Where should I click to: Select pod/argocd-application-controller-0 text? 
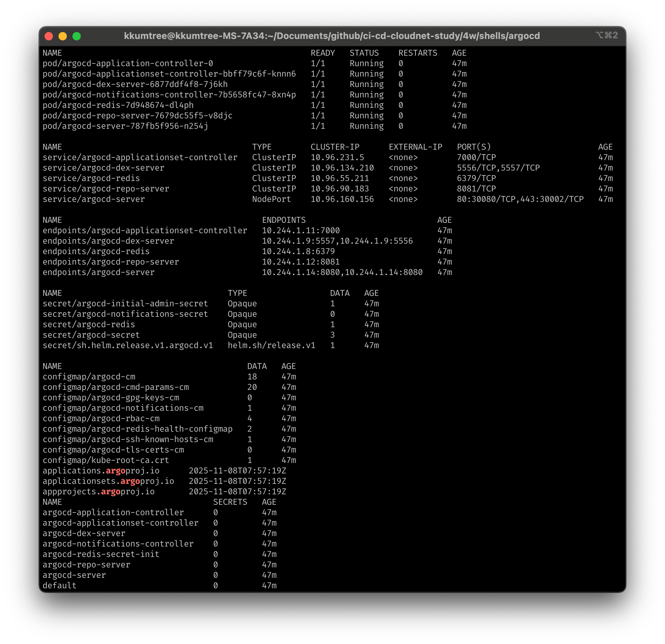click(x=128, y=64)
